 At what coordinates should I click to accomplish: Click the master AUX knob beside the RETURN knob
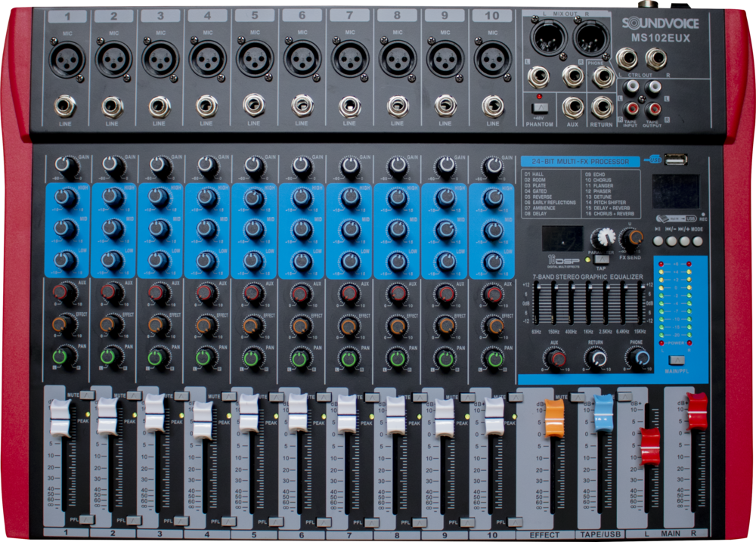point(556,359)
